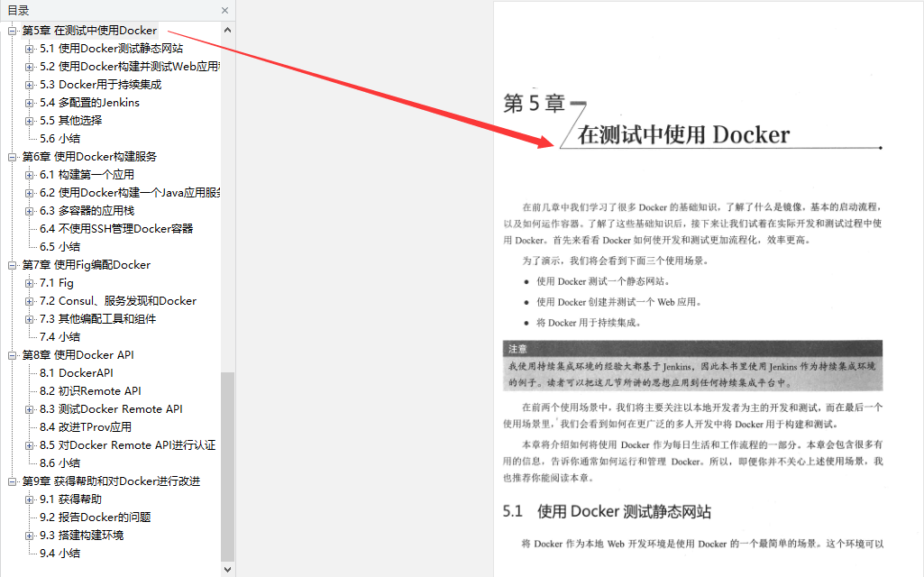This screenshot has width=924, height=577.
Task: Collapse the 第8章 使用Docker API node
Action: (12, 355)
